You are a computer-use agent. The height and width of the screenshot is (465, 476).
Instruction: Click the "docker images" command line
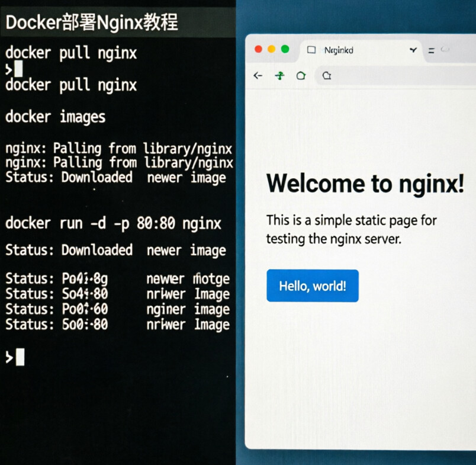pos(55,117)
